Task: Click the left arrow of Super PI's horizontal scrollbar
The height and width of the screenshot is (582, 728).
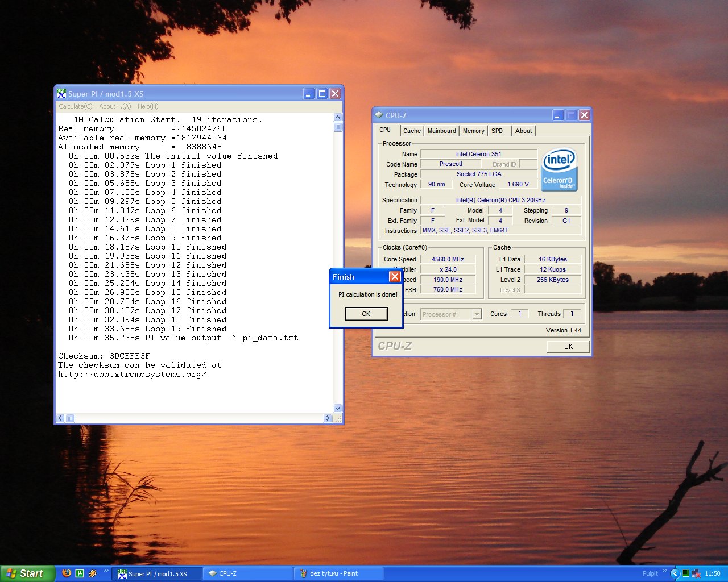Action: (60, 418)
